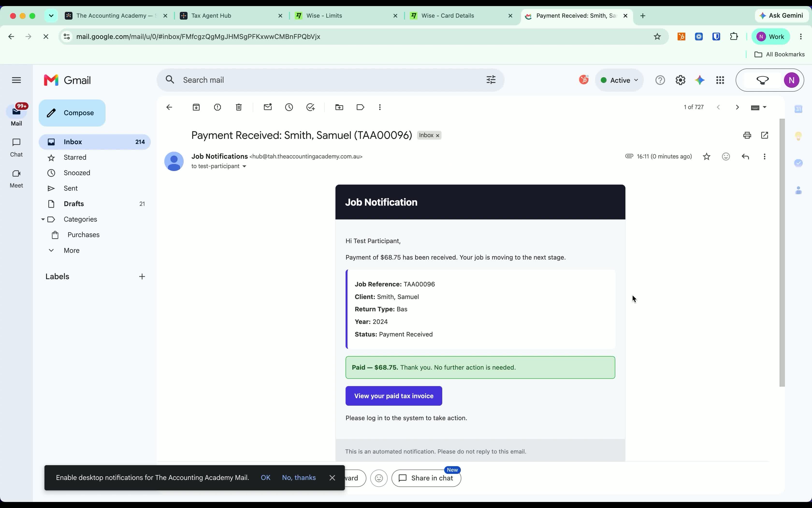The image size is (812, 508).
Task: Open the Labels tag icon
Action: pyautogui.click(x=360, y=107)
